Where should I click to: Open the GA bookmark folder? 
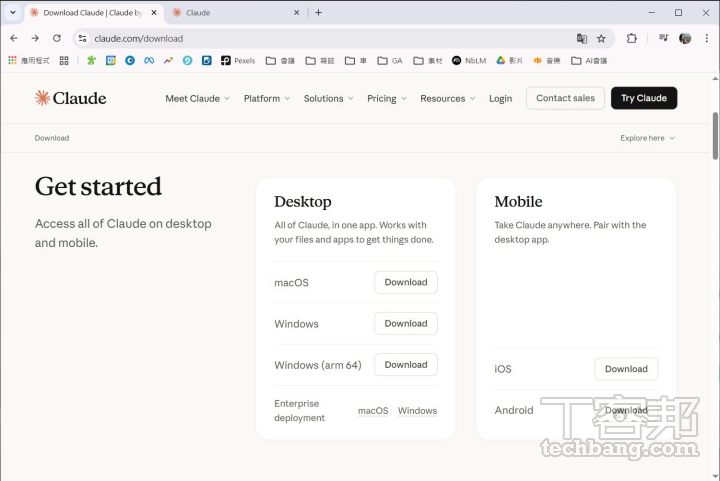point(390,61)
